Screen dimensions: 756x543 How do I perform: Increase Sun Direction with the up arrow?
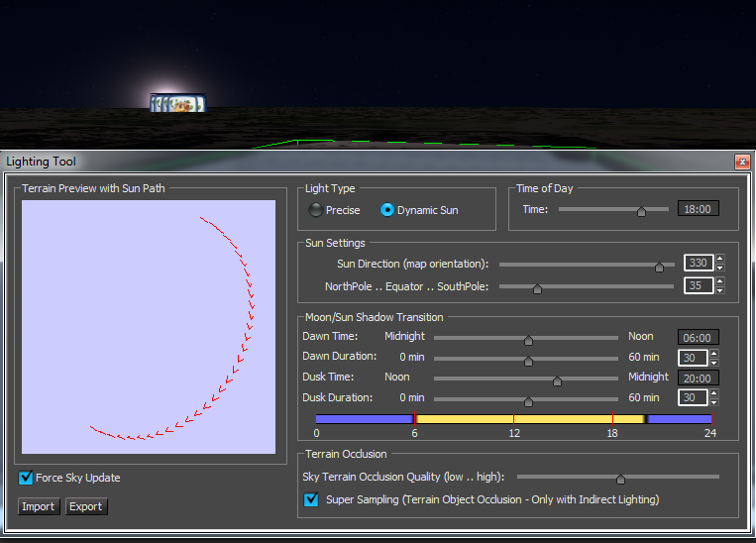(x=719, y=260)
